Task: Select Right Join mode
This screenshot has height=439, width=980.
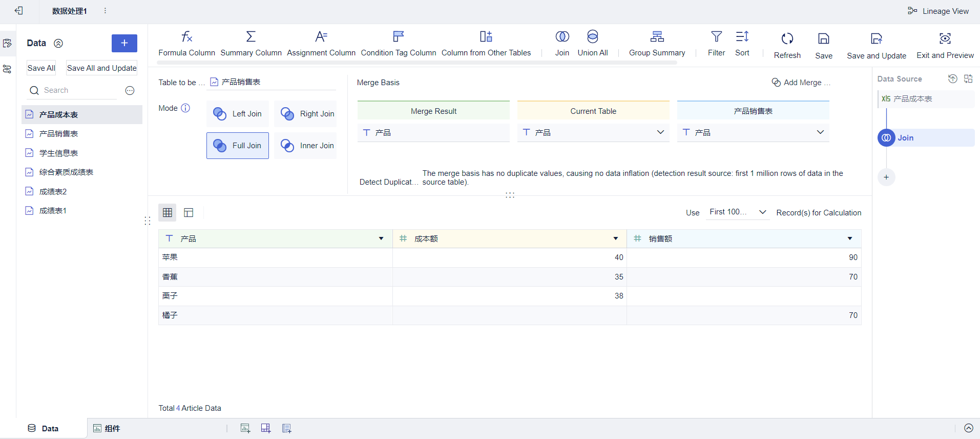Action: coord(305,114)
